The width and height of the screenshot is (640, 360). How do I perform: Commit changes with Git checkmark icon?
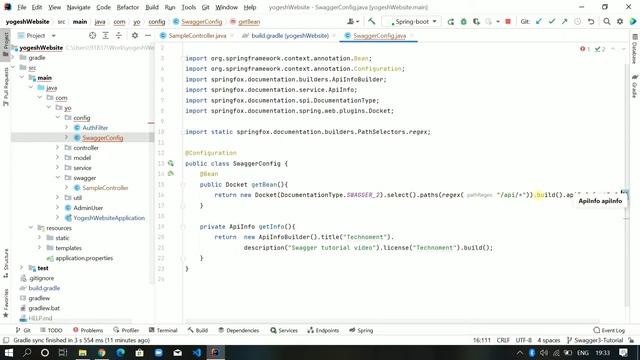pyautogui.click(x=552, y=21)
